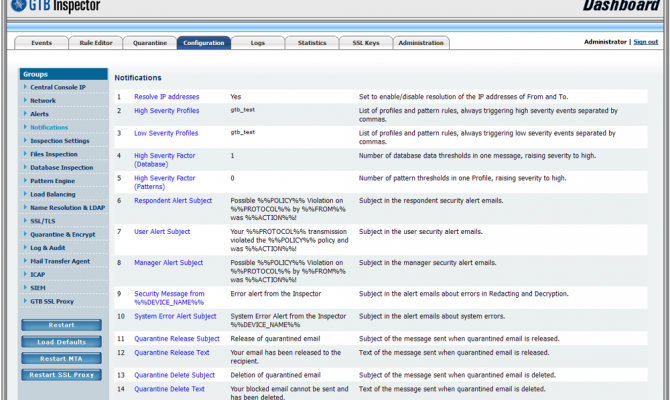This screenshot has height=400, width=670.
Task: Open the Administration tab
Action: tap(421, 43)
